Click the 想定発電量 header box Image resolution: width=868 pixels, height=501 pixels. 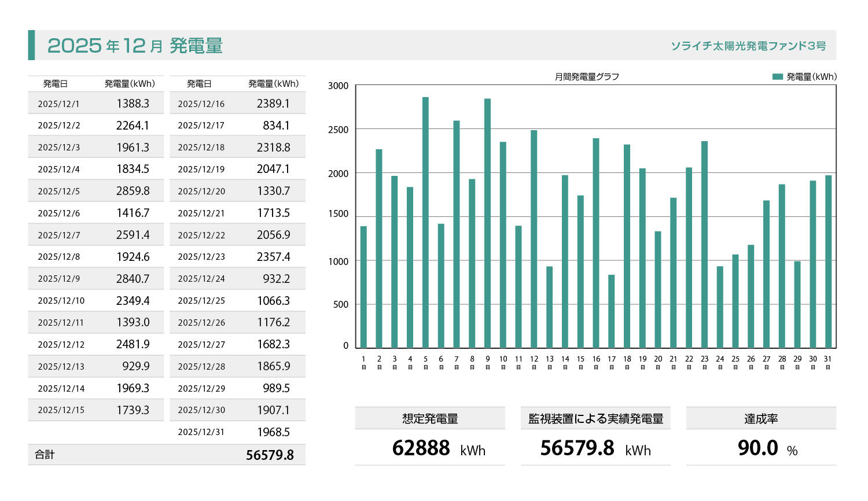pyautogui.click(x=430, y=418)
